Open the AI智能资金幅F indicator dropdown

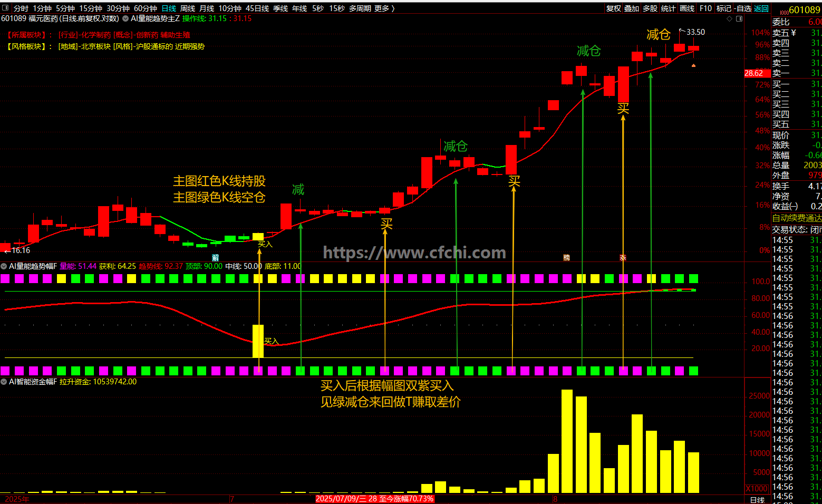(4, 382)
